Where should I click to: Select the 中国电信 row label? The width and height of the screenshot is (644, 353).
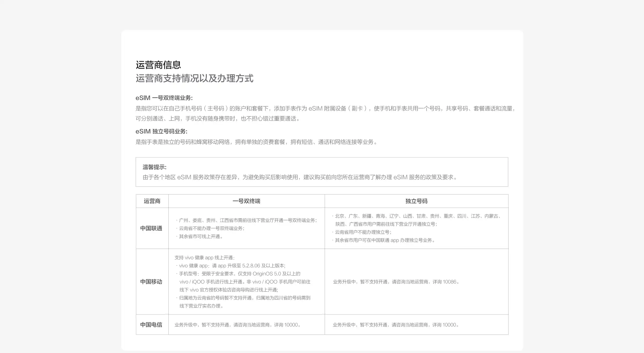[x=151, y=325]
